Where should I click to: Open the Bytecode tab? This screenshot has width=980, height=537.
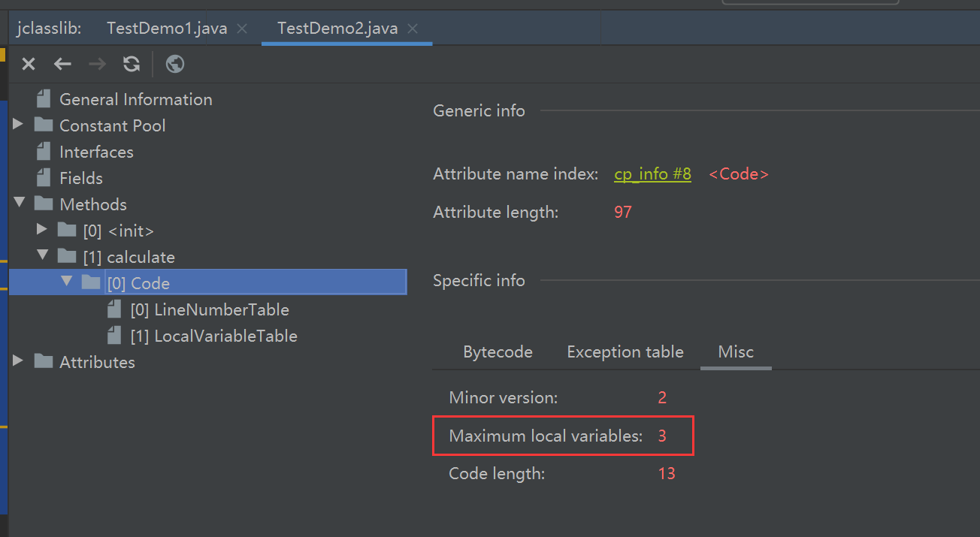click(498, 352)
